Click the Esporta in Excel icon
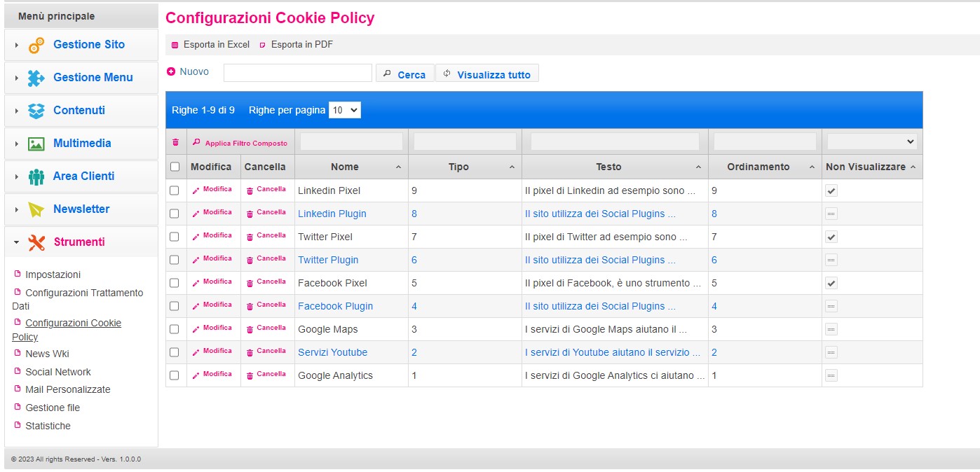The image size is (980, 472). (x=175, y=45)
